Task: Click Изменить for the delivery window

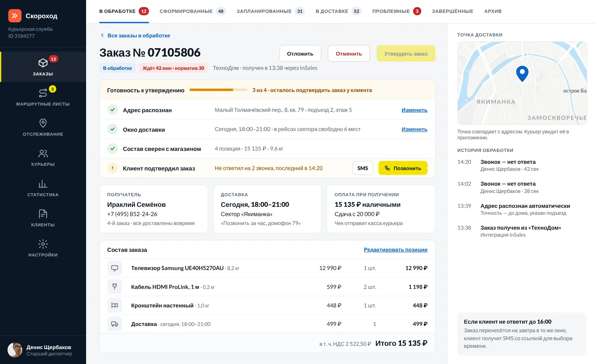Action: [414, 129]
